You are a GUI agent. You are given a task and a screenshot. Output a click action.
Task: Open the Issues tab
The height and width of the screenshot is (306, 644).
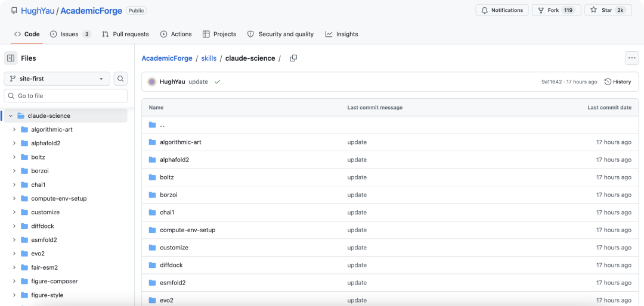(x=70, y=34)
